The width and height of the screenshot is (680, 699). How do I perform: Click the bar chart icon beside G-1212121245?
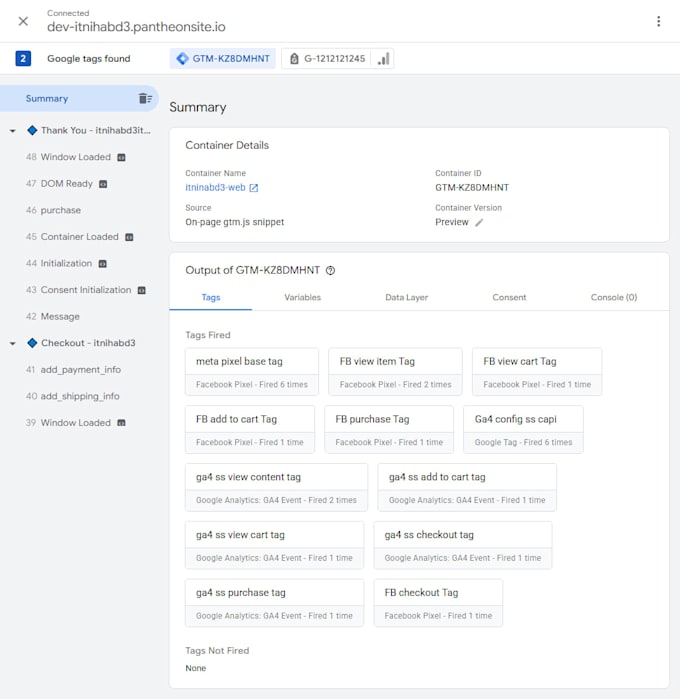coord(383,58)
